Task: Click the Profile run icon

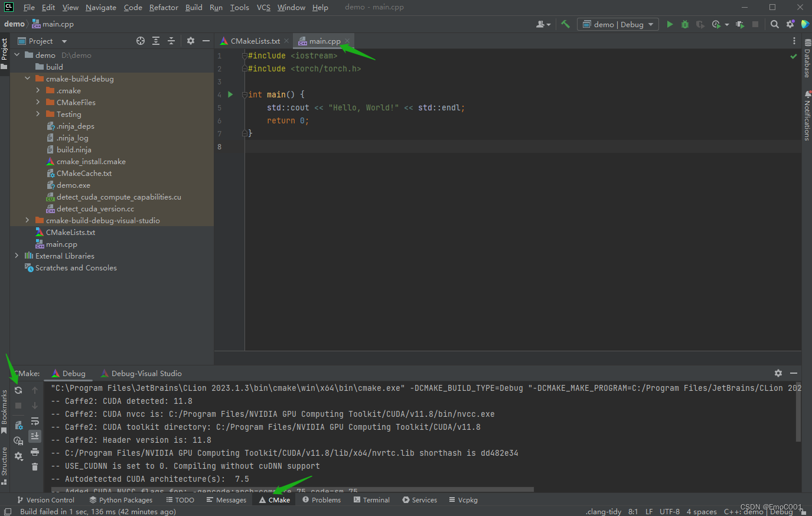Action: click(x=716, y=24)
